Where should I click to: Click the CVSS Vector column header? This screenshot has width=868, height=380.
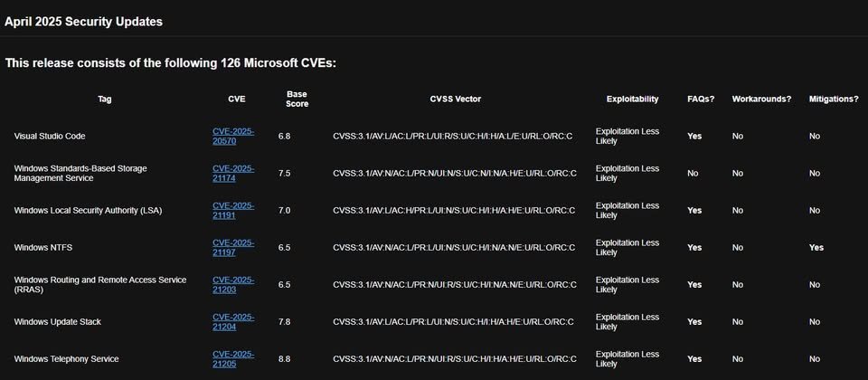click(x=456, y=100)
